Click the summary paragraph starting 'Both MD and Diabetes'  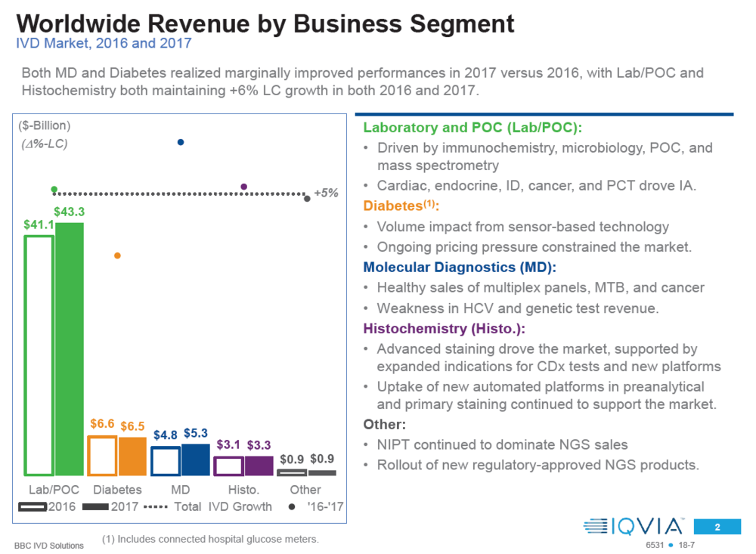pyautogui.click(x=363, y=82)
